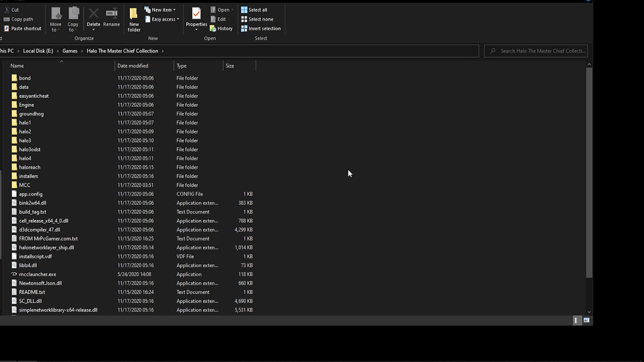Click Copy path in the ribbon

pos(18,19)
